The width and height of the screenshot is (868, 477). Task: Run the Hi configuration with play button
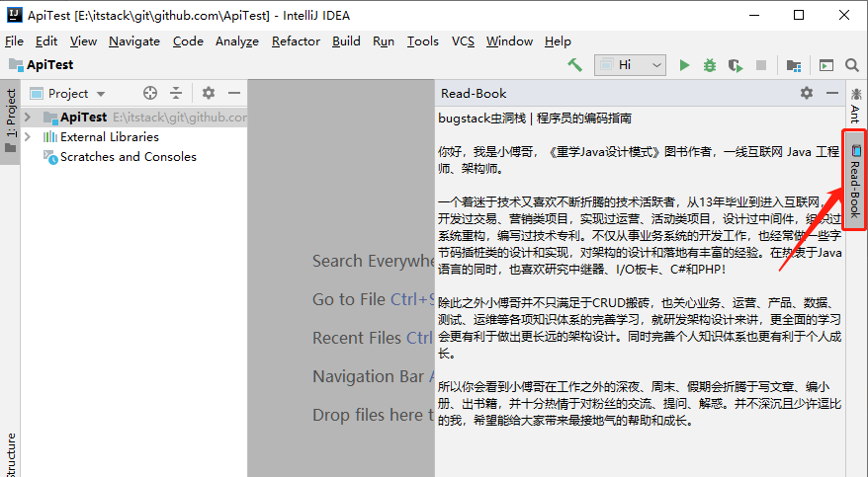tap(685, 65)
